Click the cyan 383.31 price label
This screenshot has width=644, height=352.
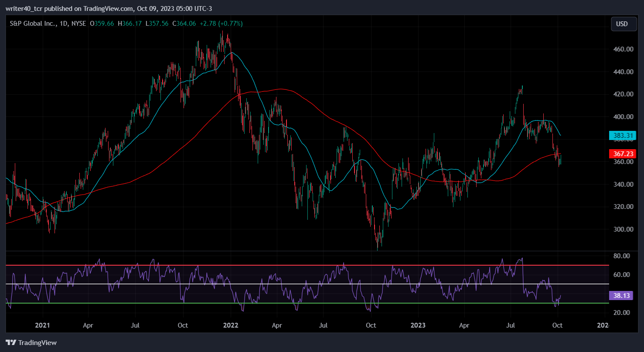point(624,136)
